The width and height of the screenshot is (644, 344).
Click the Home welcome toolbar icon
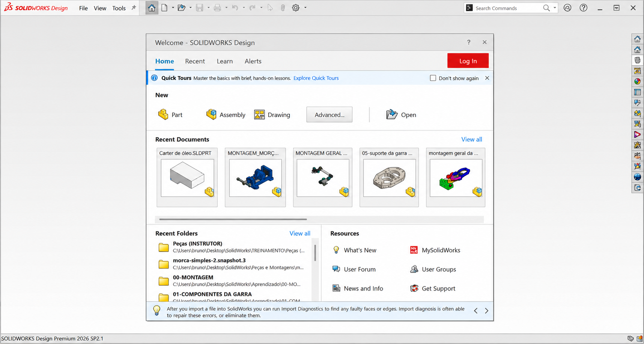pos(152,8)
